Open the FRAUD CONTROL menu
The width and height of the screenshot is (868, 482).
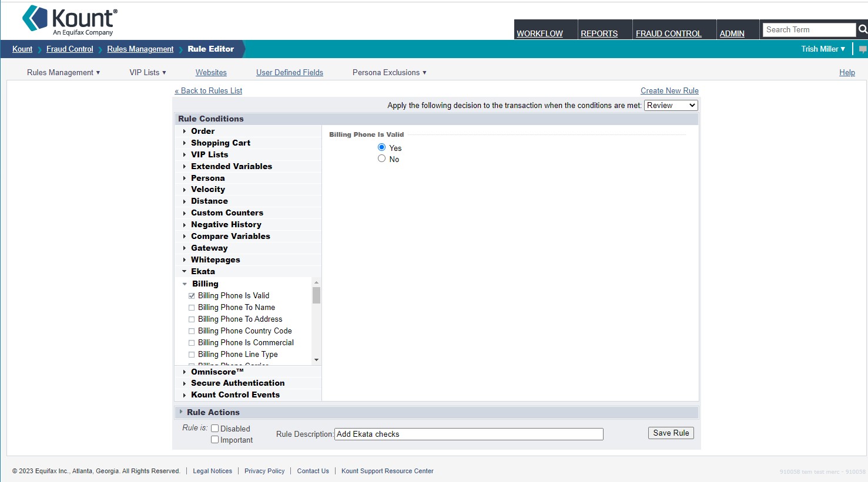coord(669,33)
